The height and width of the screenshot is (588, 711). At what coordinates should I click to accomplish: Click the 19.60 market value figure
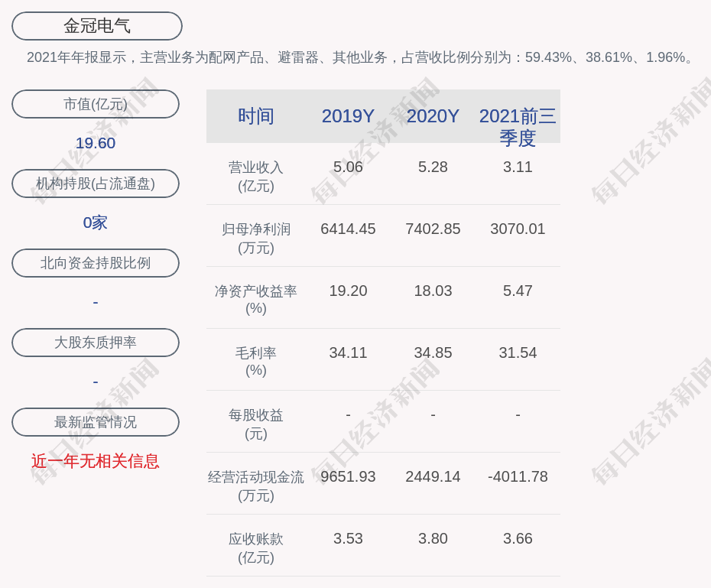[x=96, y=143]
